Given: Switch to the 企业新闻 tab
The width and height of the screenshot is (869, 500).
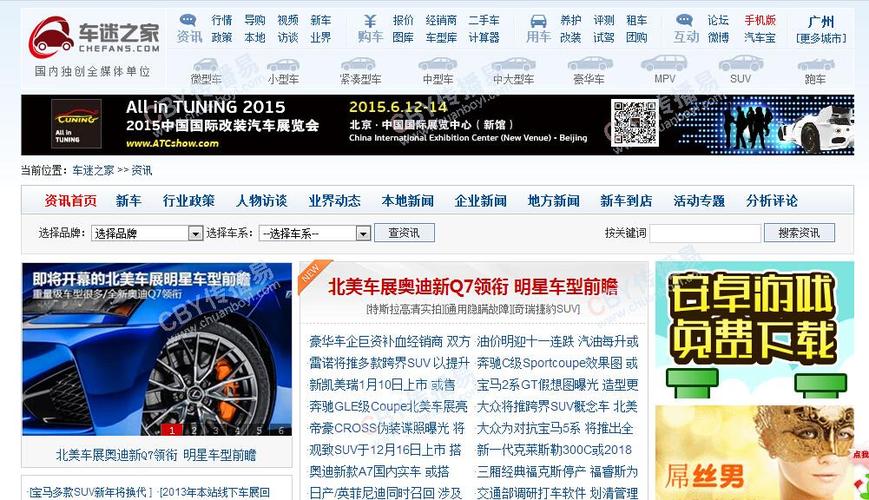Looking at the screenshot, I should coord(480,201).
